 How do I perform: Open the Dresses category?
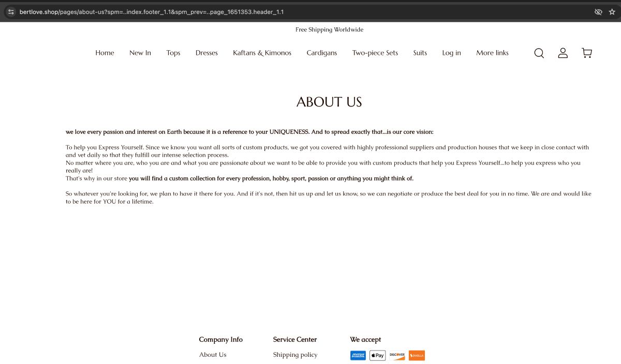click(x=206, y=53)
